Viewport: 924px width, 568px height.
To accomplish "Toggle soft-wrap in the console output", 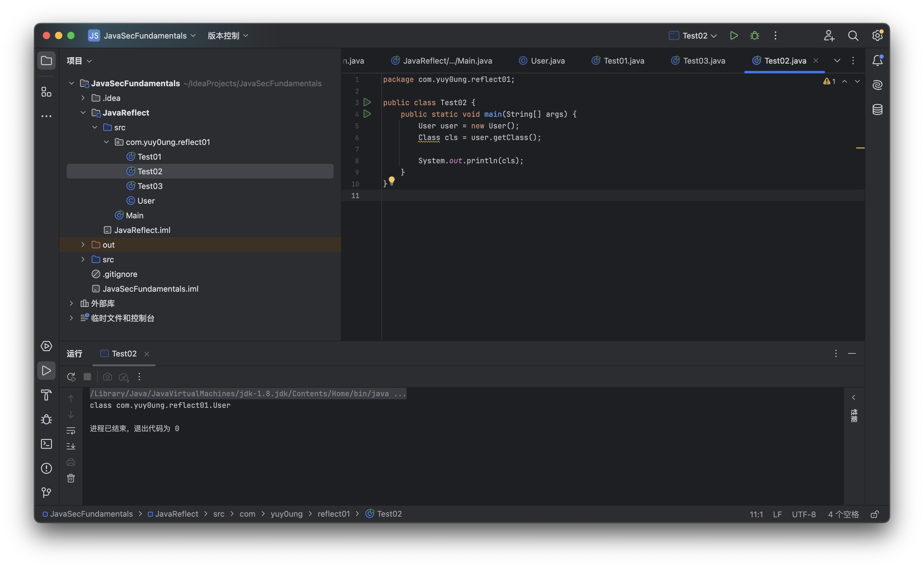I will coord(71,430).
